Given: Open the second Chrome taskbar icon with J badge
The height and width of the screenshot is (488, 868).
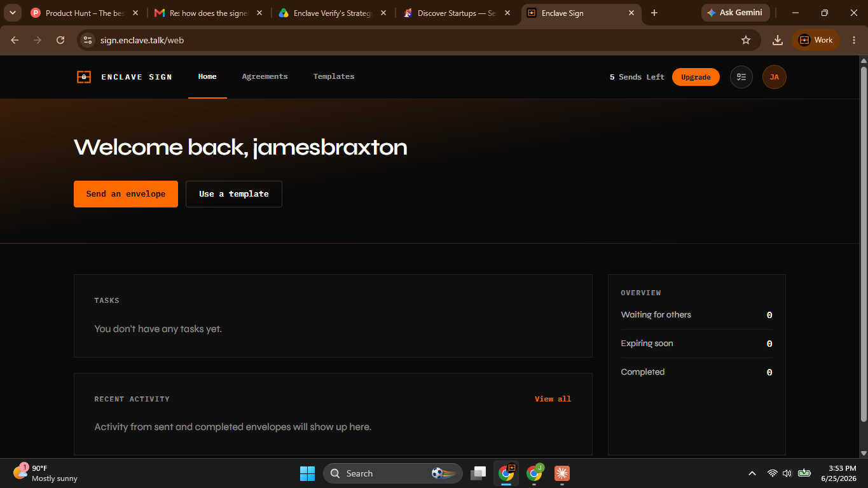Looking at the screenshot, I should tap(534, 473).
